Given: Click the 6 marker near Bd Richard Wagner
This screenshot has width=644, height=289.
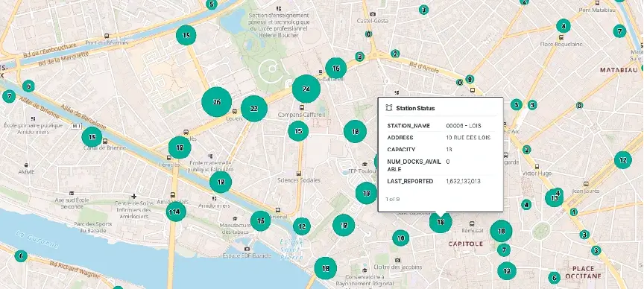Looking at the screenshot, I should [21, 255].
